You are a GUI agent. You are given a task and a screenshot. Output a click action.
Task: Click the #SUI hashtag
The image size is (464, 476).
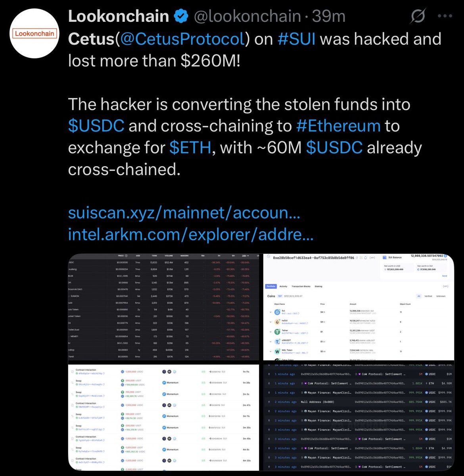(296, 39)
